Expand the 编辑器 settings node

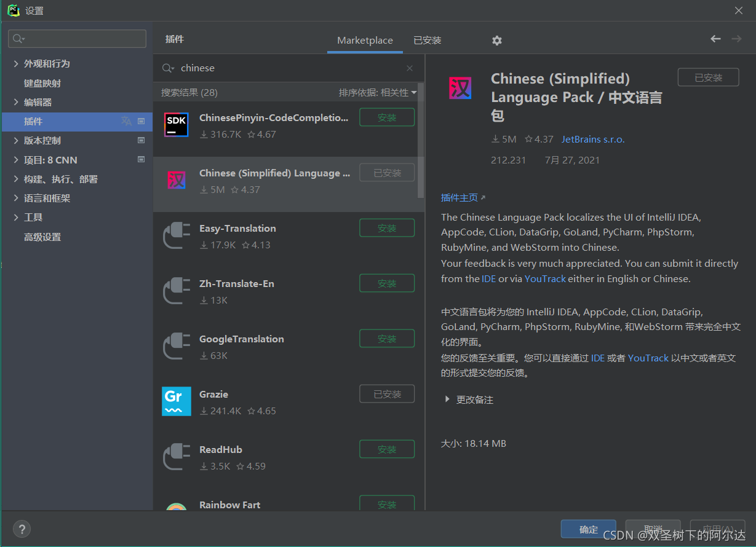coord(16,102)
